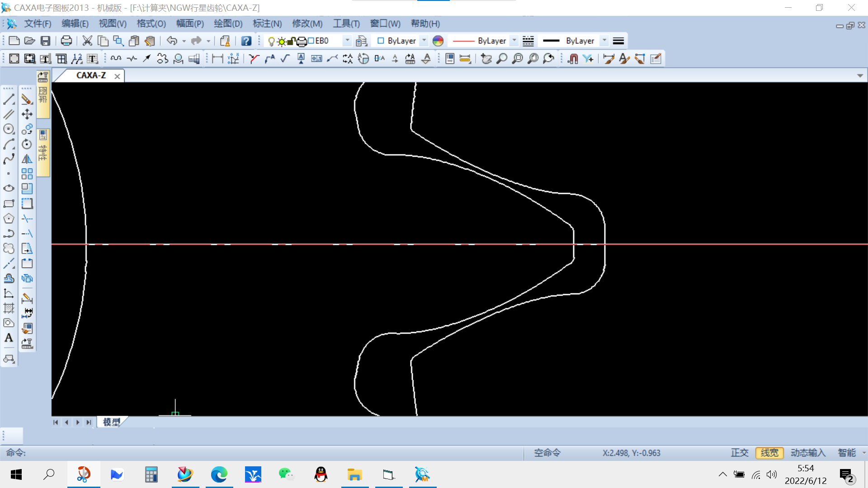868x488 pixels.
Task: Choose the Move (pan arrows) modify tool
Action: 27,114
